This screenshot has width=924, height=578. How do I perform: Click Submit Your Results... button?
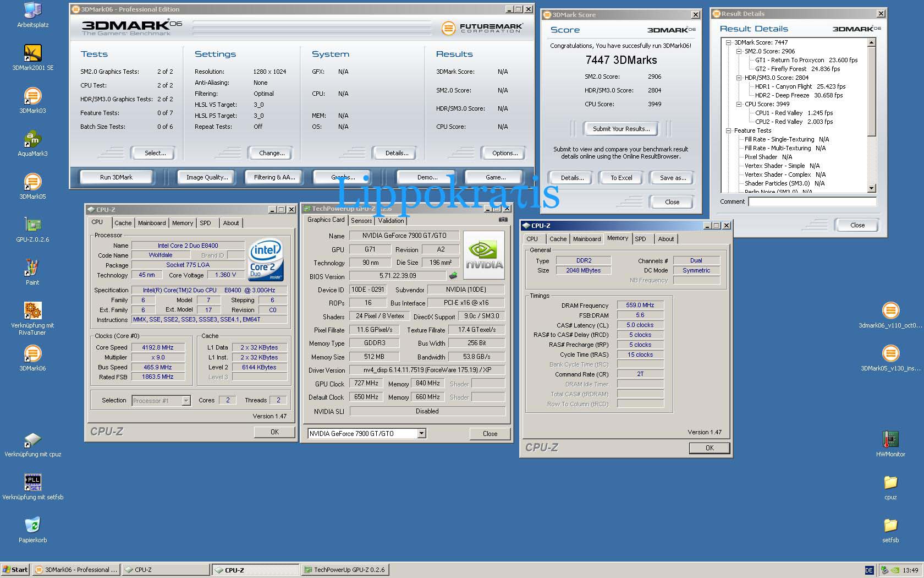(621, 129)
